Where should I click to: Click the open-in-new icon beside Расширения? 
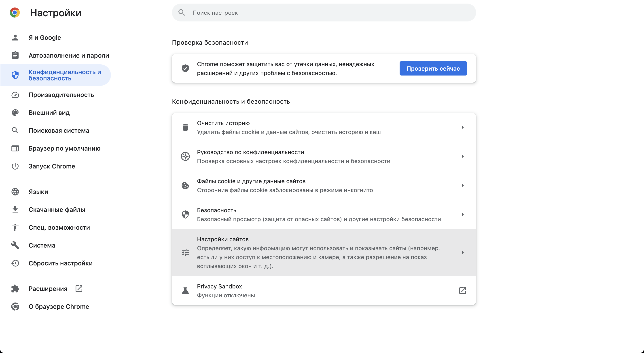(79, 289)
